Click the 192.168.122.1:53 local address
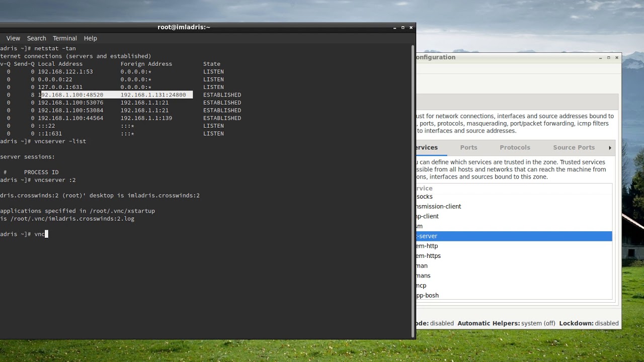This screenshot has height=362, width=644. [x=65, y=72]
